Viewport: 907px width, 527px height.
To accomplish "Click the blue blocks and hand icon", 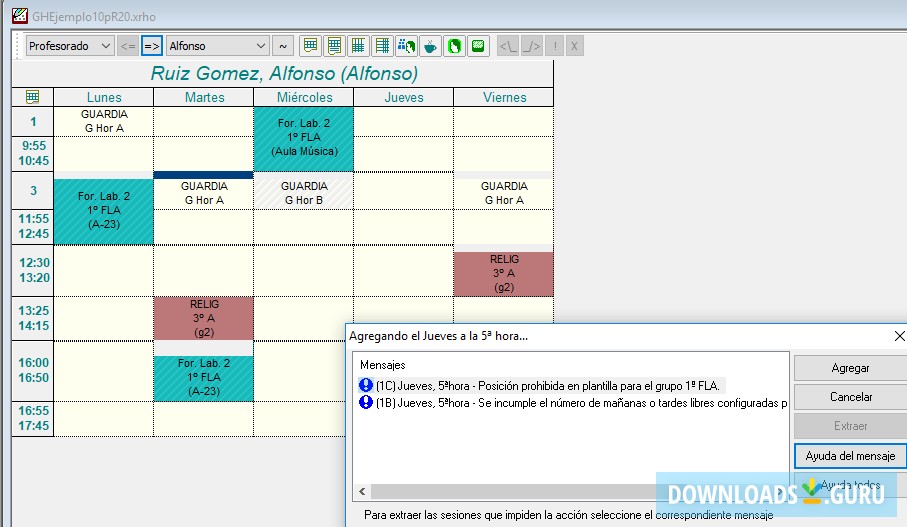I will [406, 46].
